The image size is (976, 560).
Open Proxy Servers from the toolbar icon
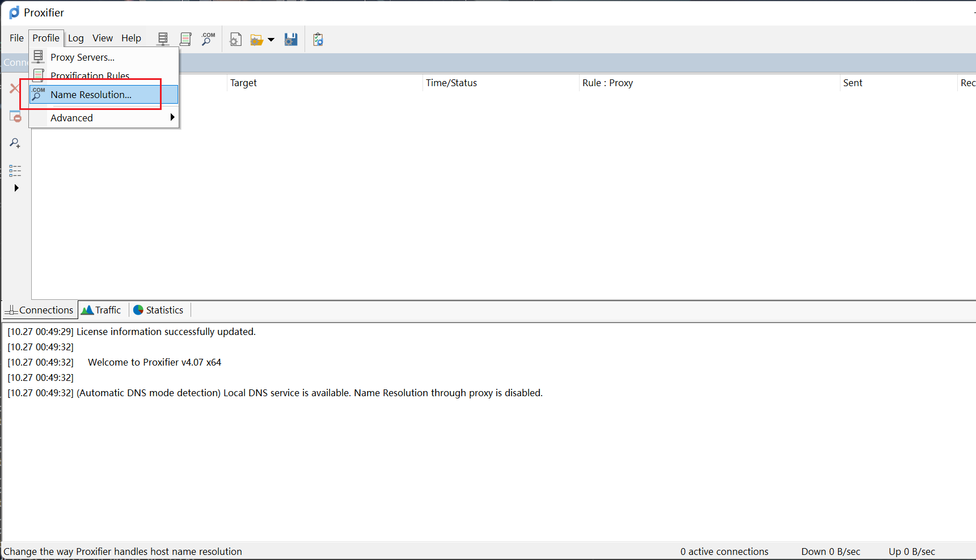coord(163,39)
